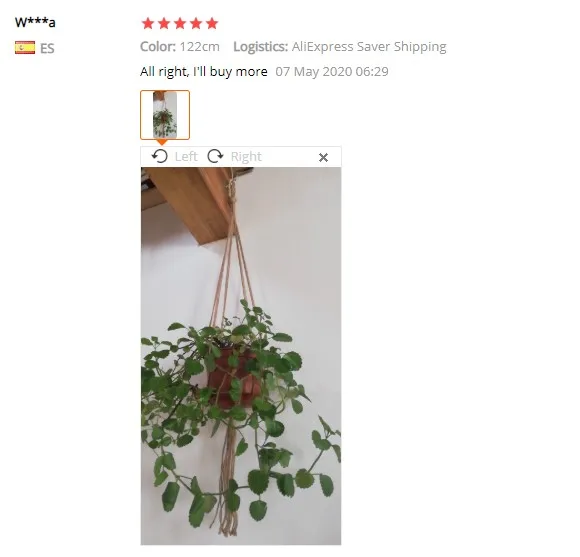The image size is (580, 557).
Task: Select the hanging plant review thumbnail
Action: click(165, 115)
